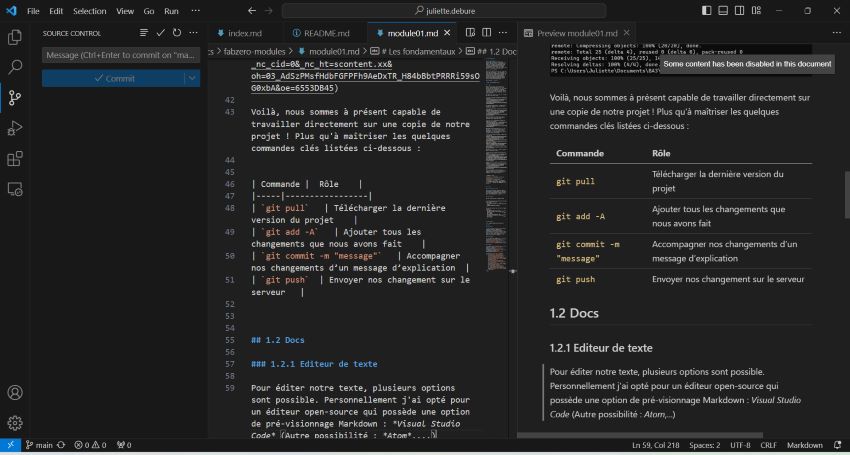
Task: Switch to the README.md tab
Action: pos(326,33)
